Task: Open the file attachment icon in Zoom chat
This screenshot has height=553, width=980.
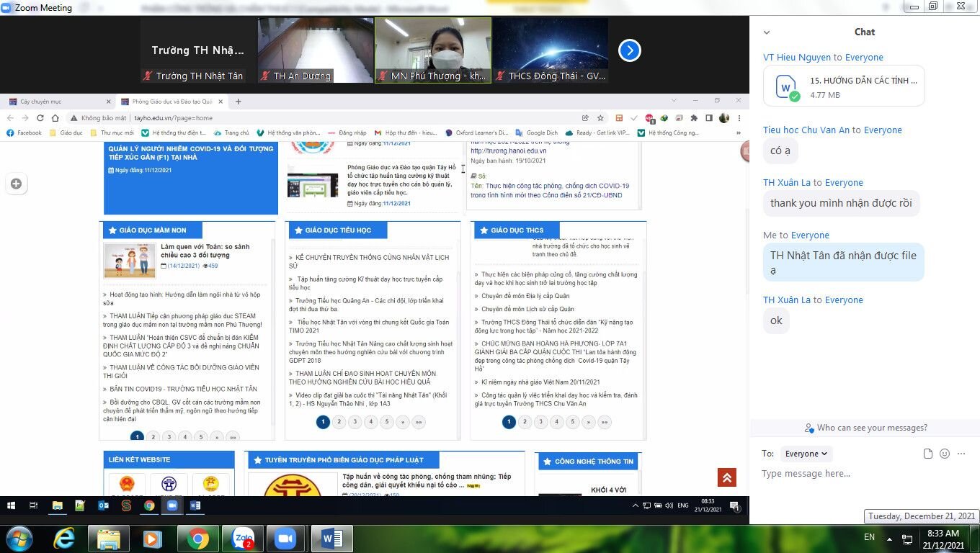Action: pyautogui.click(x=927, y=453)
